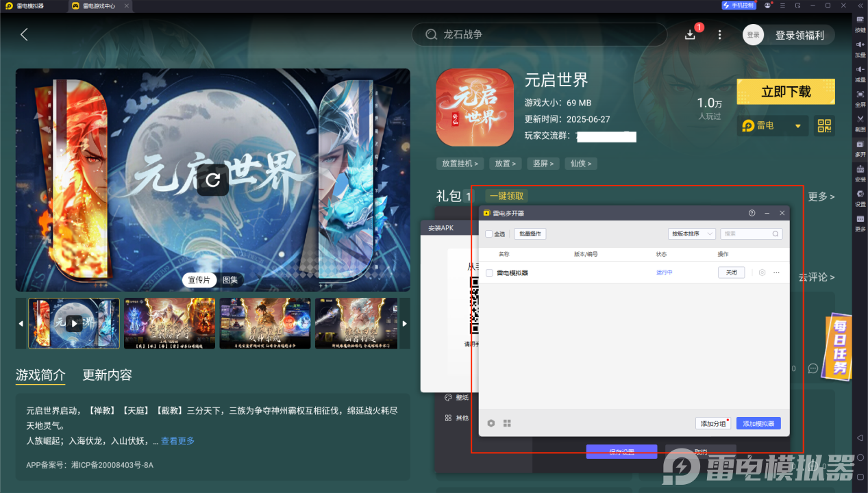Open settings gear for 雷电模拟器 row
Screen dimensions: 868x493
pyautogui.click(x=762, y=273)
